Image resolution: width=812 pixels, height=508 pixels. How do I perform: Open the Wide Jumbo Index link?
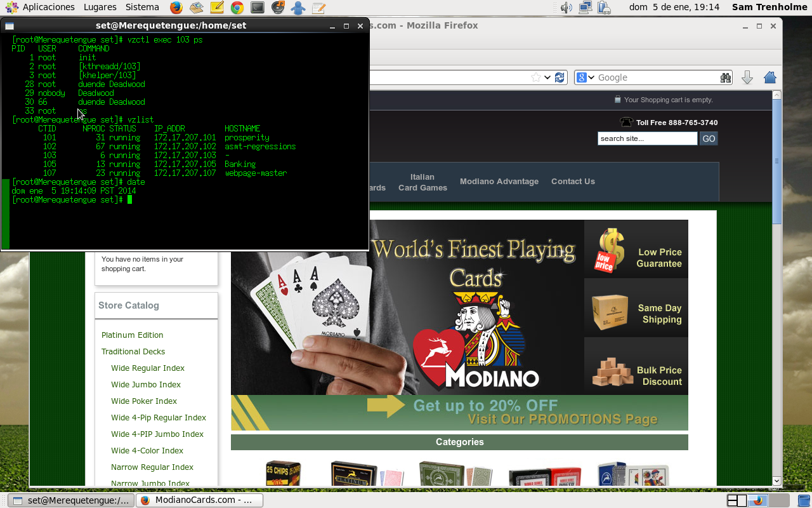pyautogui.click(x=146, y=384)
